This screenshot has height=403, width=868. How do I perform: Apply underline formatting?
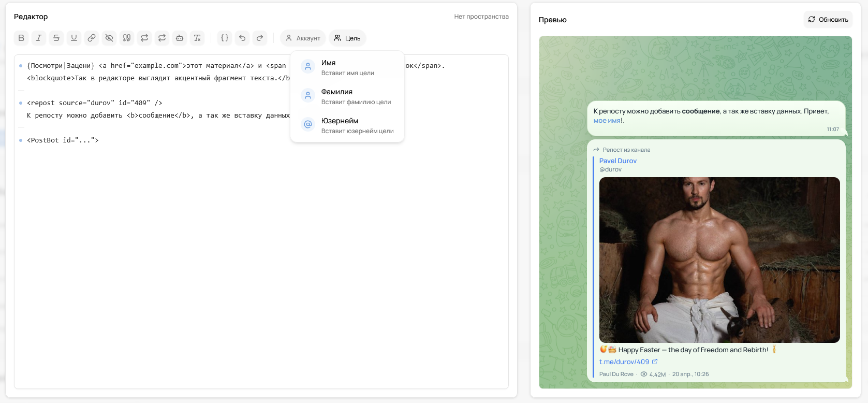(x=74, y=38)
